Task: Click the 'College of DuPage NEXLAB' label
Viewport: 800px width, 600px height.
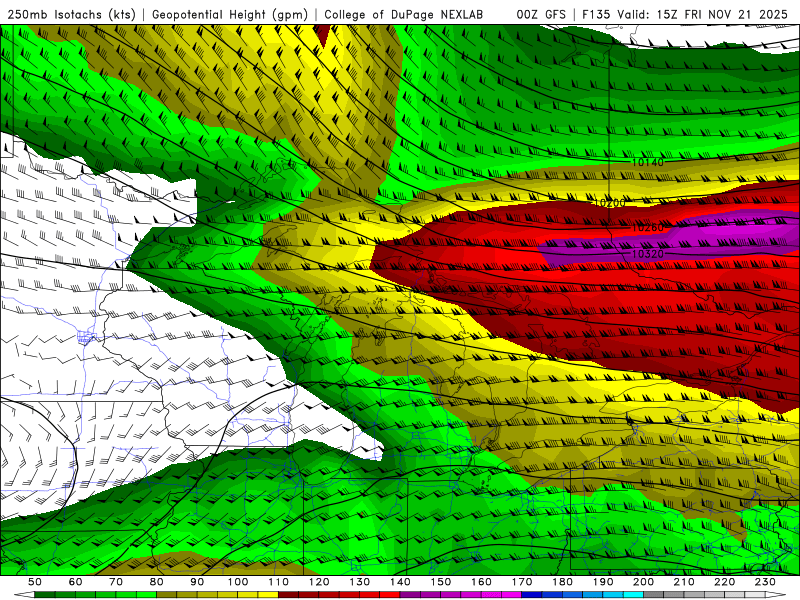Action: 404,14
